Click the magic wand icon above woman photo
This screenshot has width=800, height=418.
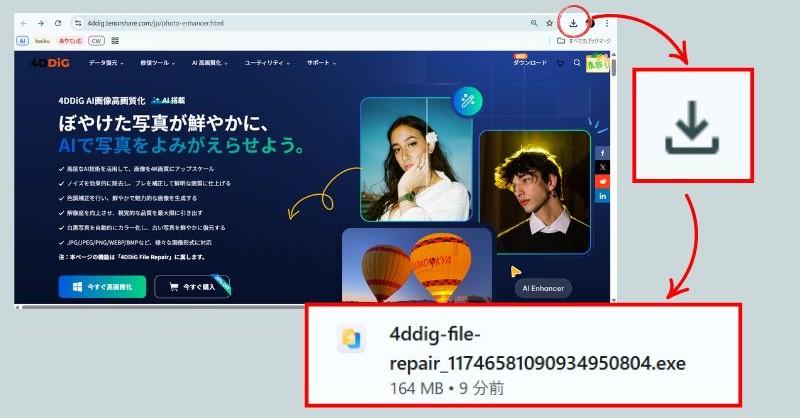(467, 101)
